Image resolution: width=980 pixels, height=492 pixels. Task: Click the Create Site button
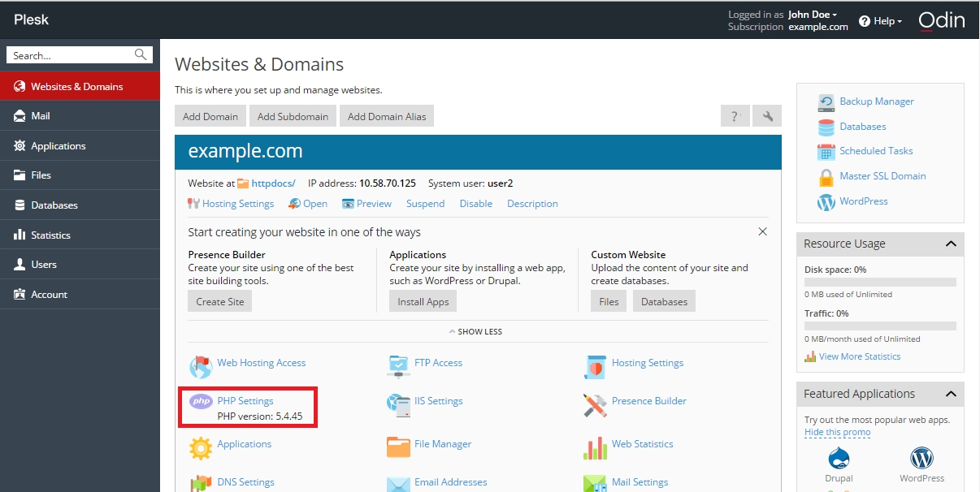[x=220, y=301]
